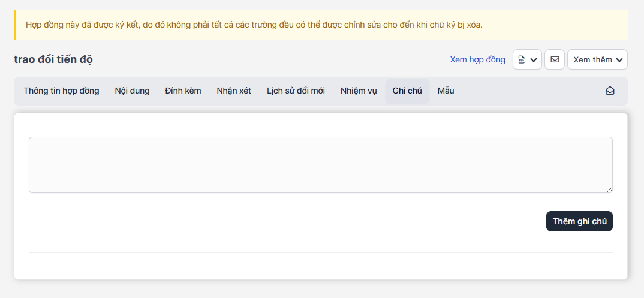Switch to the "Thông tin hợp đồng" tab
This screenshot has height=298, width=644.
click(61, 91)
